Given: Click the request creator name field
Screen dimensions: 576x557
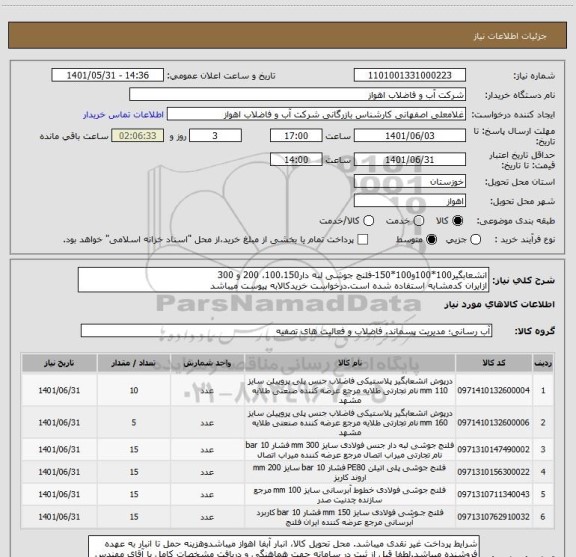Looking at the screenshot, I should click(316, 114).
